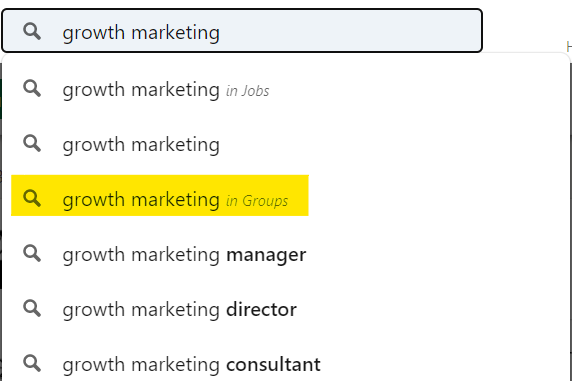Click the magnifier icon next to 'growth marketing manager'
The image size is (572, 381).
coord(32,254)
